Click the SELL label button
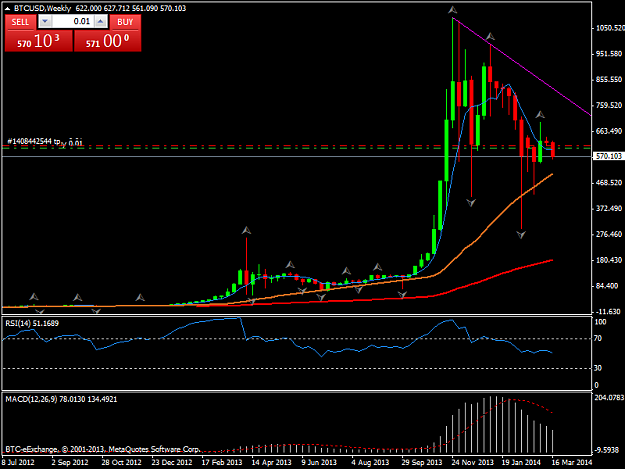This screenshot has height=469, width=625. 20,22
